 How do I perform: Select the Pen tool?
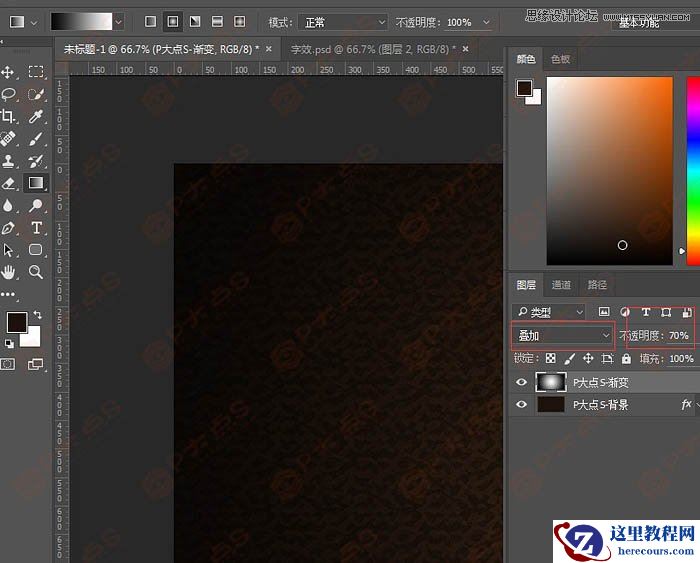[8, 228]
